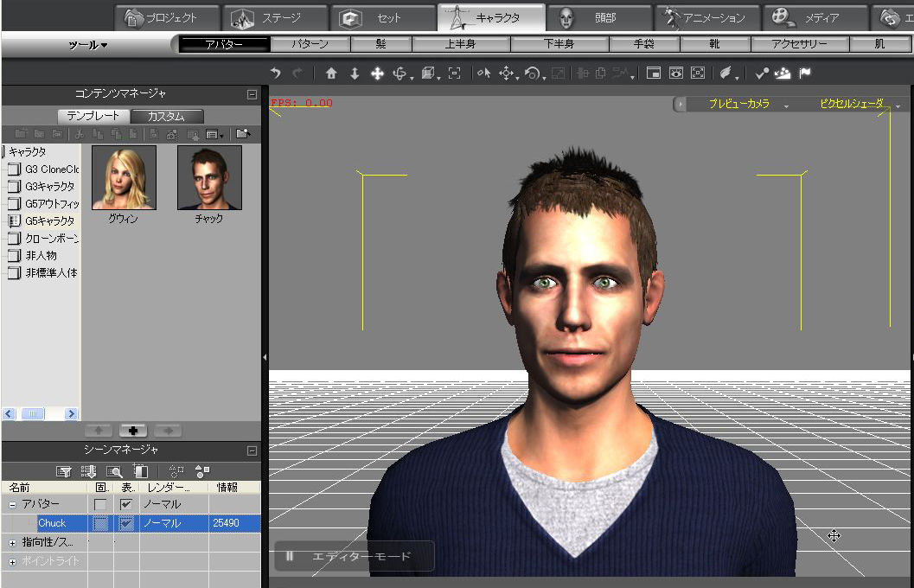The width and height of the screenshot is (914, 588).
Task: Open the ツール menu button
Action: tap(88, 45)
